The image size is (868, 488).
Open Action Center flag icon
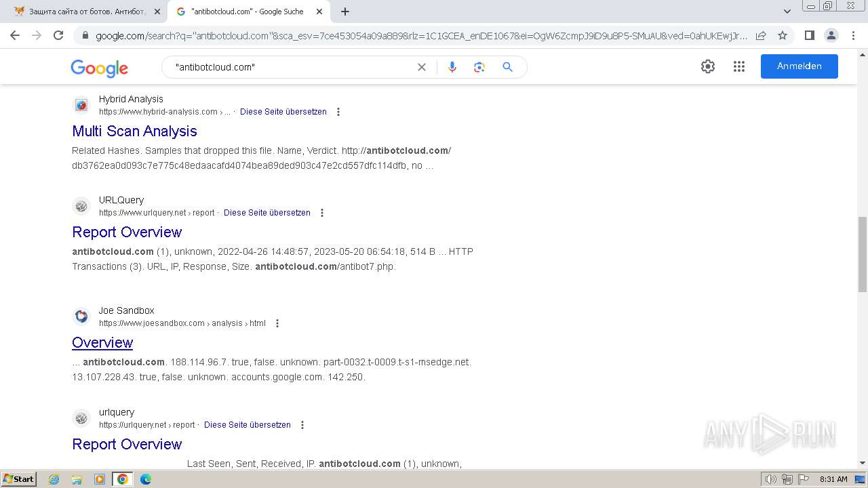click(x=803, y=479)
